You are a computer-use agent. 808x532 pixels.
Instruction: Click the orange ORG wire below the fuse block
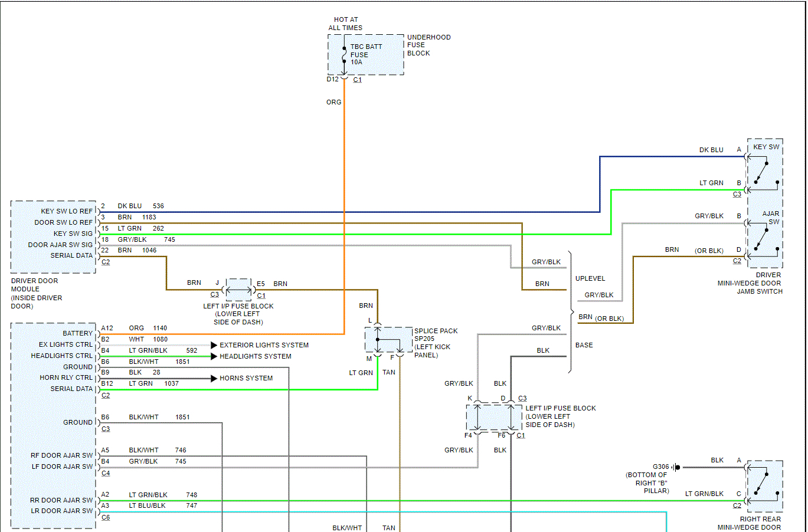coord(344,177)
